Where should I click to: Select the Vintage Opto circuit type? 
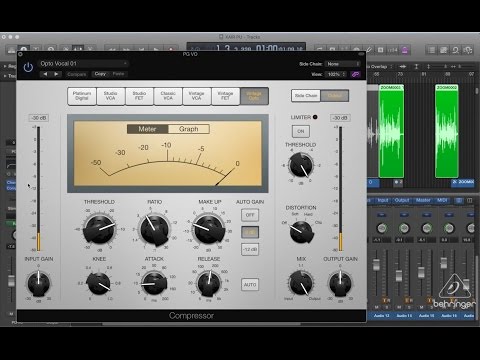(x=254, y=96)
